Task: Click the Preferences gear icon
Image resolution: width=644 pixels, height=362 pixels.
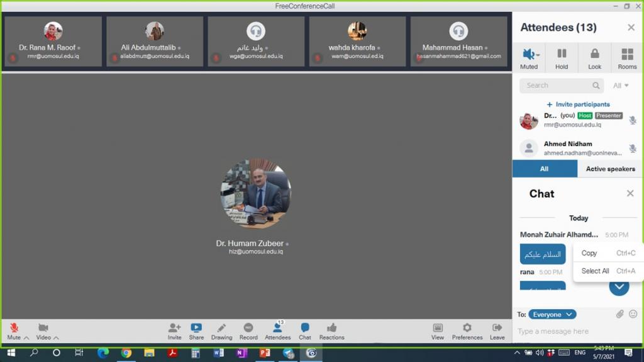Action: tap(467, 328)
